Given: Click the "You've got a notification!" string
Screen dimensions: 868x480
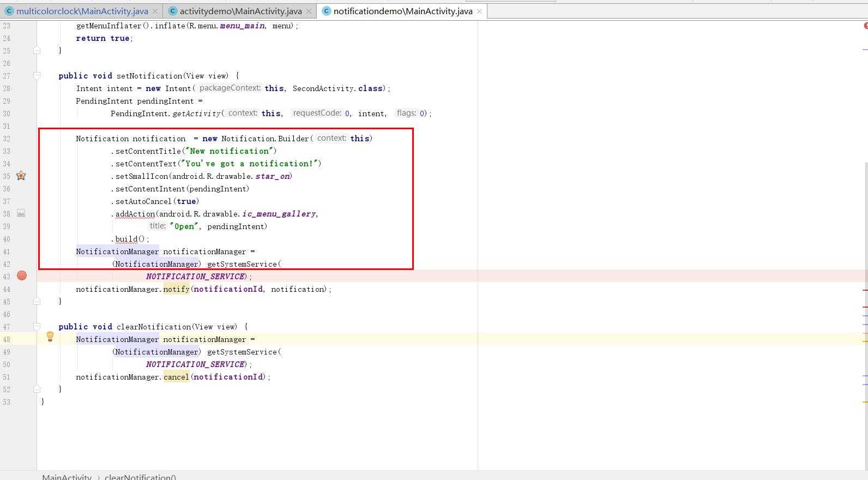Looking at the screenshot, I should click(x=249, y=164).
